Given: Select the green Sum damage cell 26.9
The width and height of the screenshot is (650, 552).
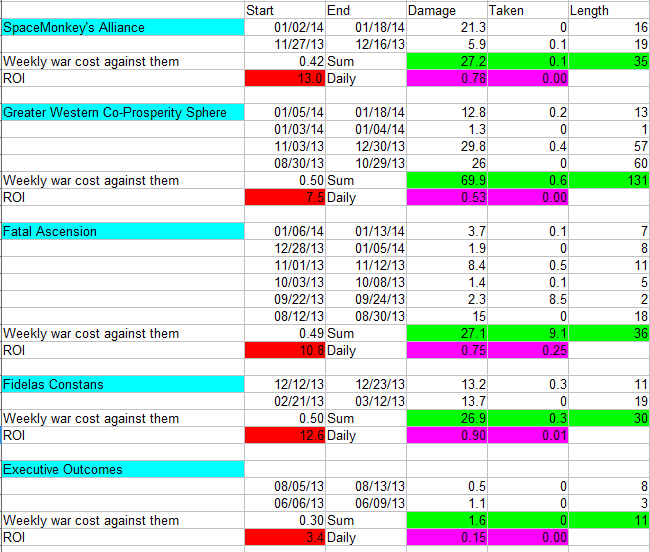Looking at the screenshot, I should click(447, 418).
